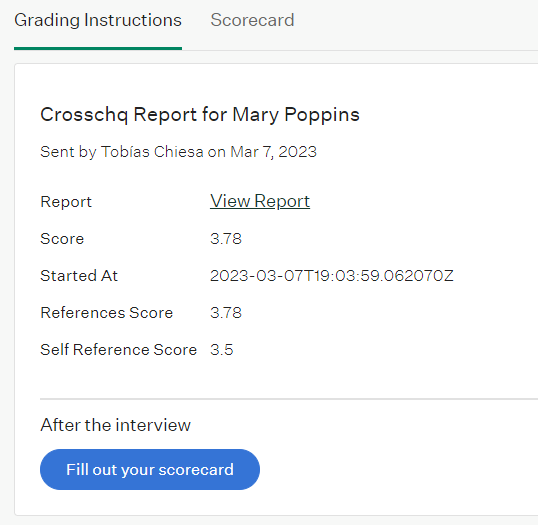538x525 pixels.
Task: Select the 3.78 value beside Score
Action: click(x=226, y=238)
